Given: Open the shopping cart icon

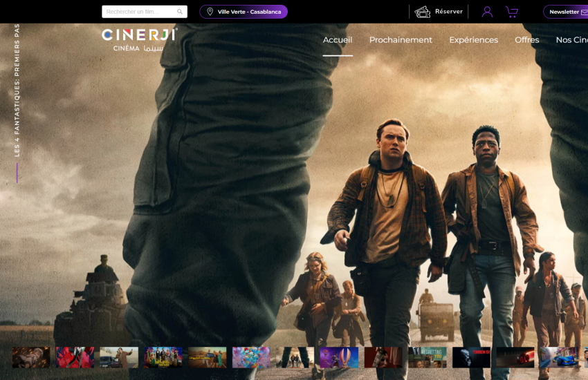Looking at the screenshot, I should (511, 12).
